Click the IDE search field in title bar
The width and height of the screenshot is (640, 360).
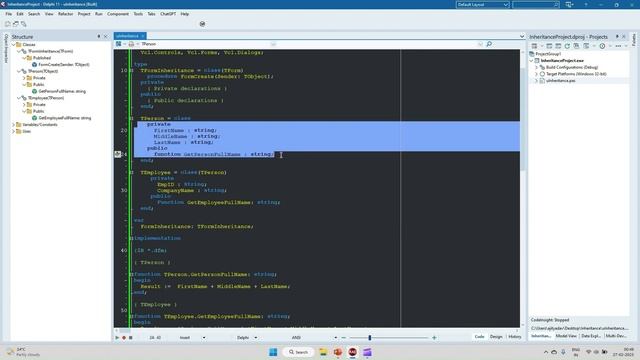pyautogui.click(x=536, y=4)
